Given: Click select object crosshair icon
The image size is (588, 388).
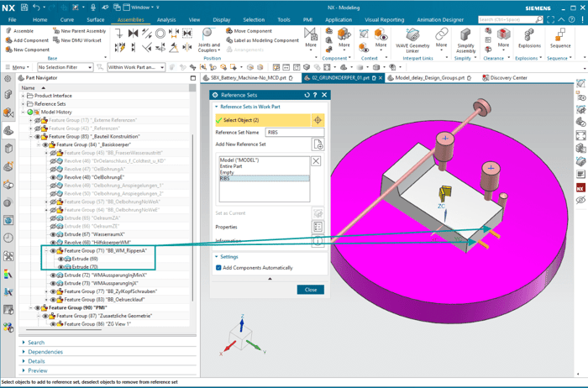Looking at the screenshot, I should 318,120.
